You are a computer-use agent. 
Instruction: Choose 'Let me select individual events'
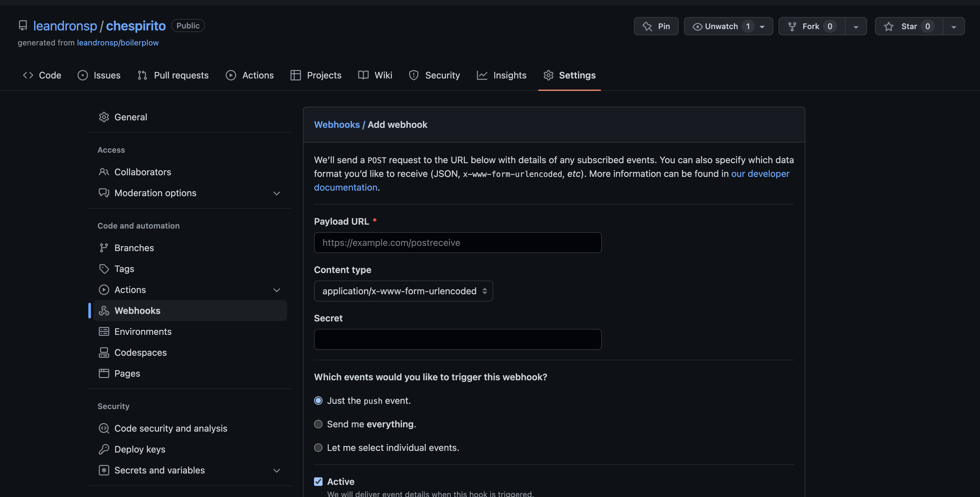pyautogui.click(x=318, y=448)
